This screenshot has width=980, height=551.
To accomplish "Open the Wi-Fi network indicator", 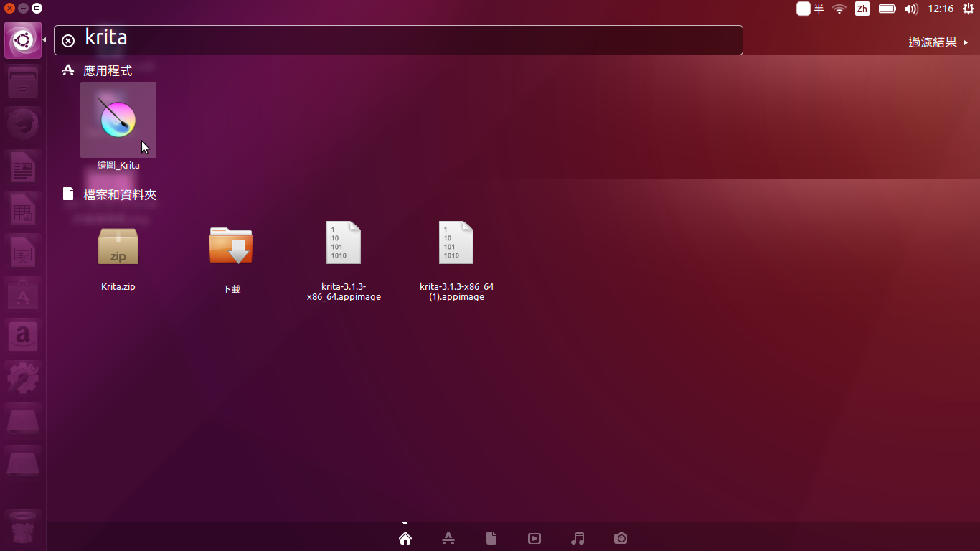I will tap(839, 9).
